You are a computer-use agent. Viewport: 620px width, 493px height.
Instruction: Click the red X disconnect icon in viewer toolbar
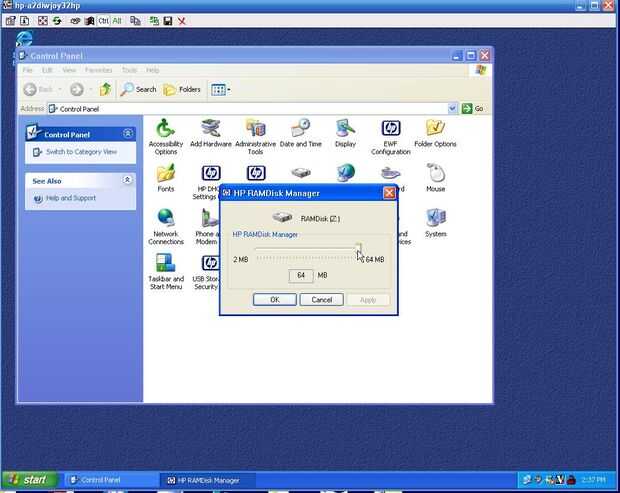pyautogui.click(x=181, y=21)
